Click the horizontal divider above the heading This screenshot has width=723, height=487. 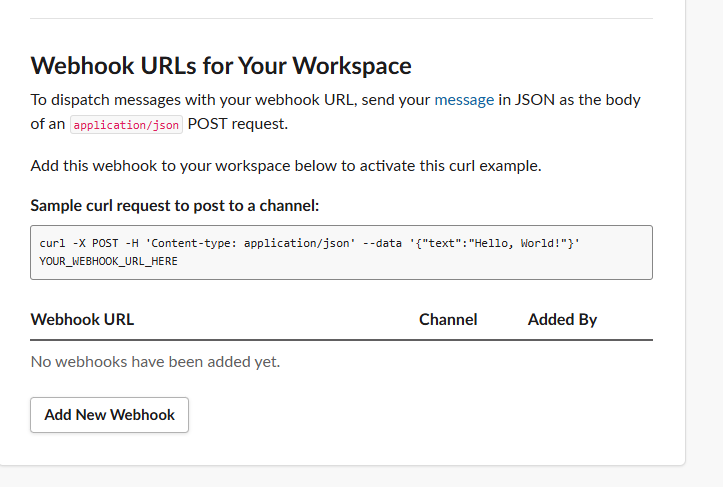[x=341, y=18]
